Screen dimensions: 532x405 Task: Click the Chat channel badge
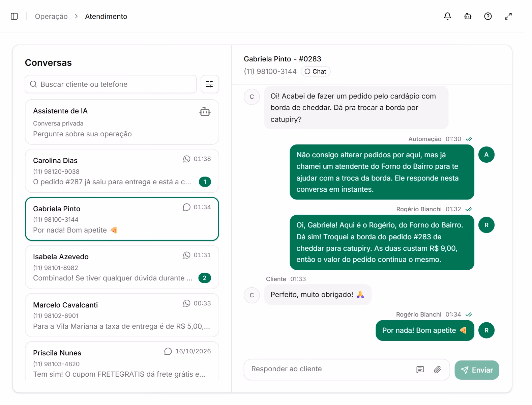[316, 72]
